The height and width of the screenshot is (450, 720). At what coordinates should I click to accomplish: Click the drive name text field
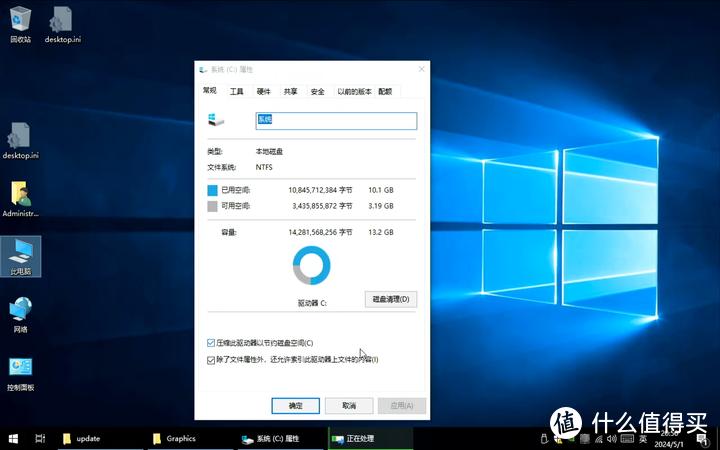(335, 120)
